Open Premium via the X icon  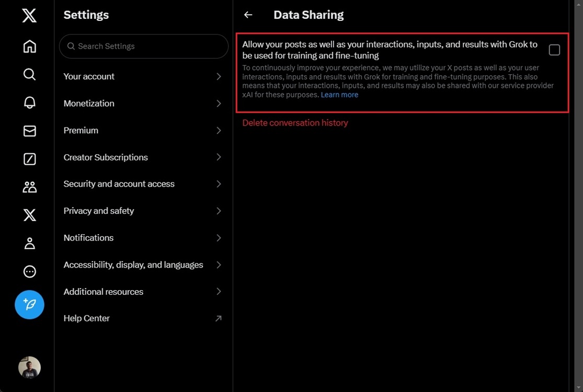coord(29,215)
